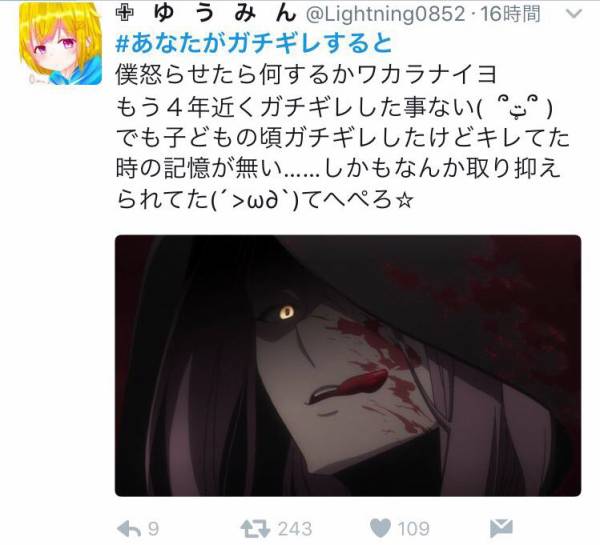Click the tweet line starting もう４年近く

334,107
